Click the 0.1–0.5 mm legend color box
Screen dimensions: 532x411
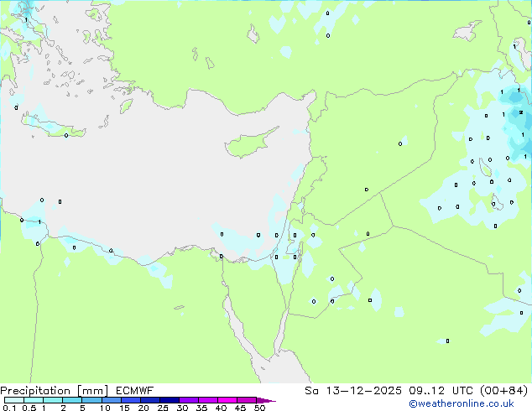tap(14, 400)
